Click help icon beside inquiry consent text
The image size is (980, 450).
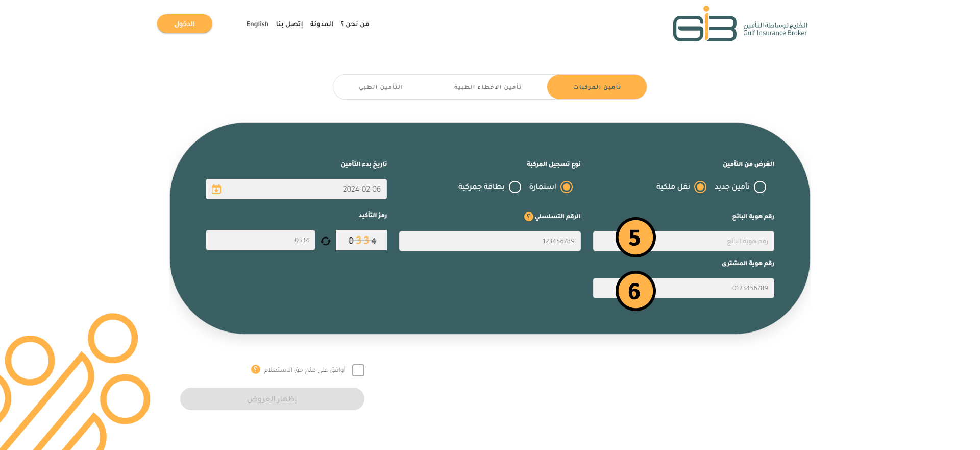tap(256, 369)
